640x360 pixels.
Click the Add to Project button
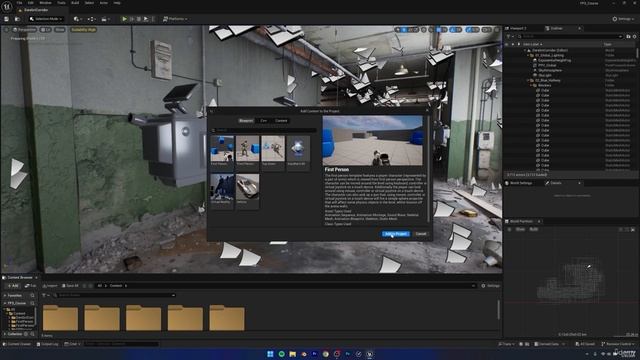pos(396,234)
